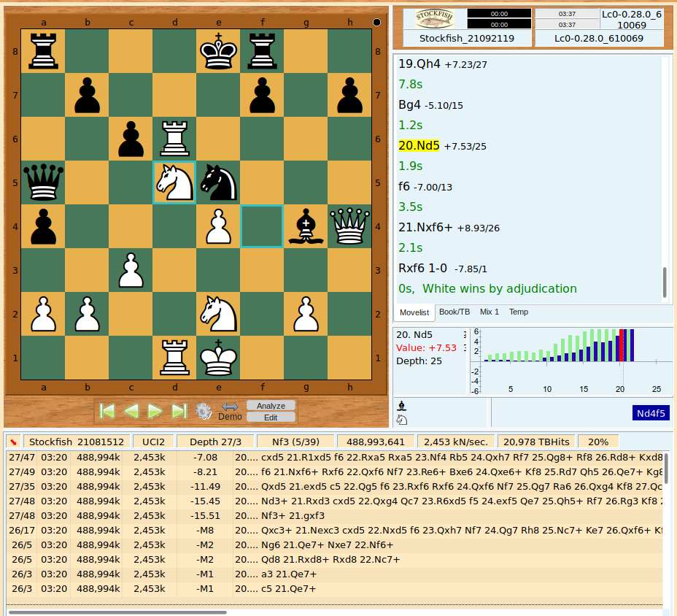
Task: Select the black rook on f8
Action: [263, 51]
